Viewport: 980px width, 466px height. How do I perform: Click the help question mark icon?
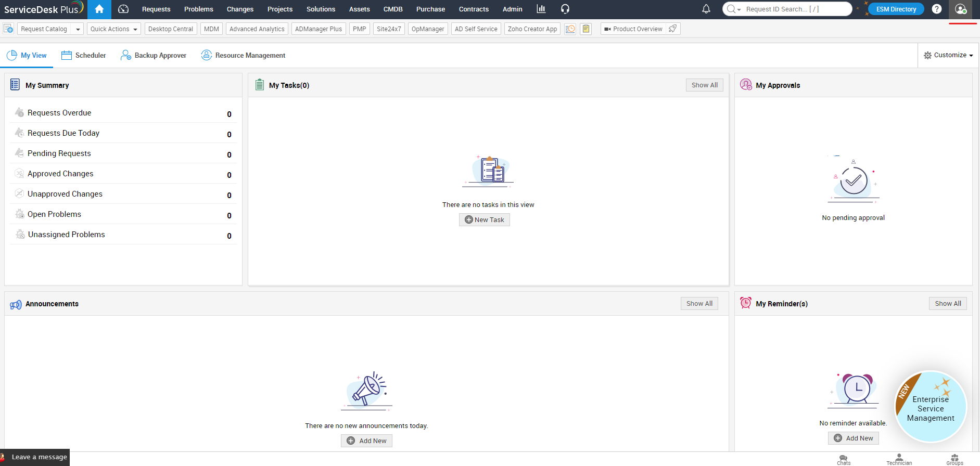(937, 9)
